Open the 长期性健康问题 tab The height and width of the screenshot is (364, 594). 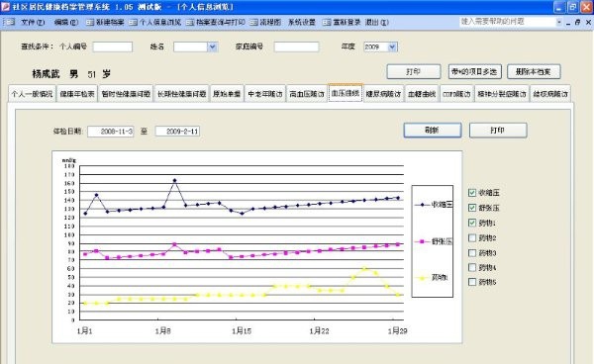click(182, 94)
